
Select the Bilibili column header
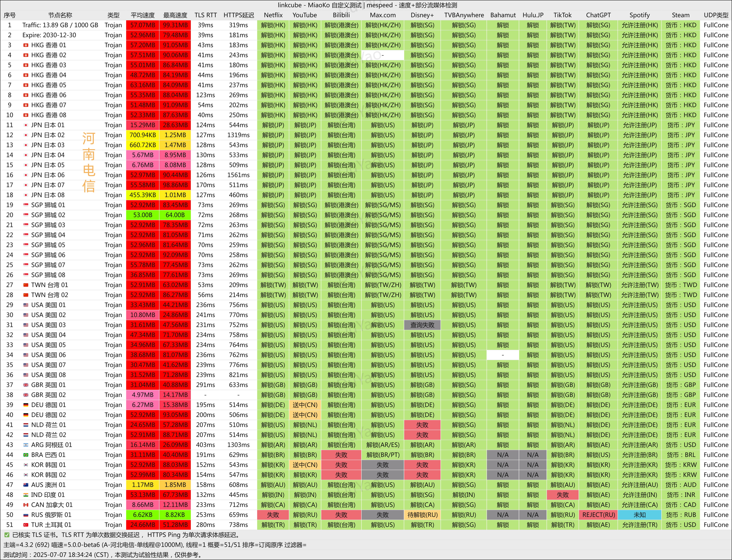[341, 15]
